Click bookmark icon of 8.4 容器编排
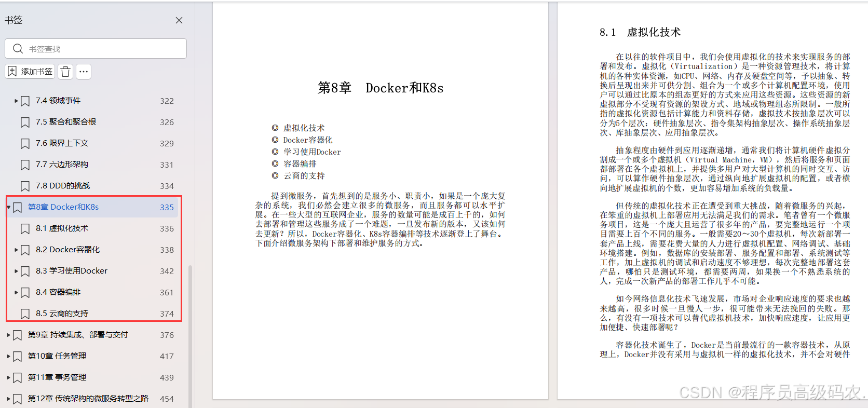Viewport: 868px width, 408px height. point(25,293)
